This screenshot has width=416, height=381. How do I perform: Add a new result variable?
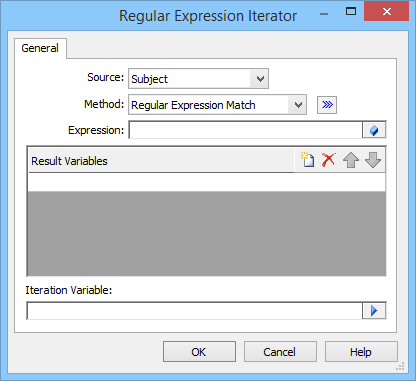pyautogui.click(x=307, y=160)
